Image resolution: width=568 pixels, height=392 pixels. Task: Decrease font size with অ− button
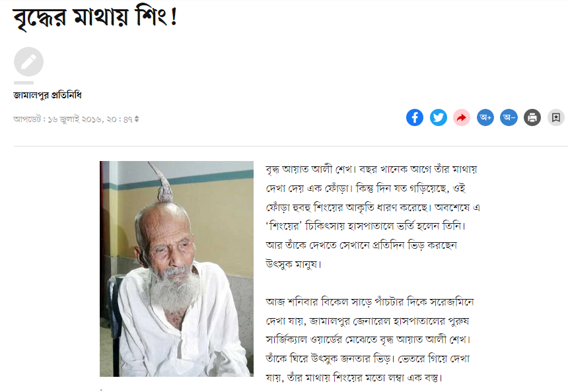click(x=509, y=117)
